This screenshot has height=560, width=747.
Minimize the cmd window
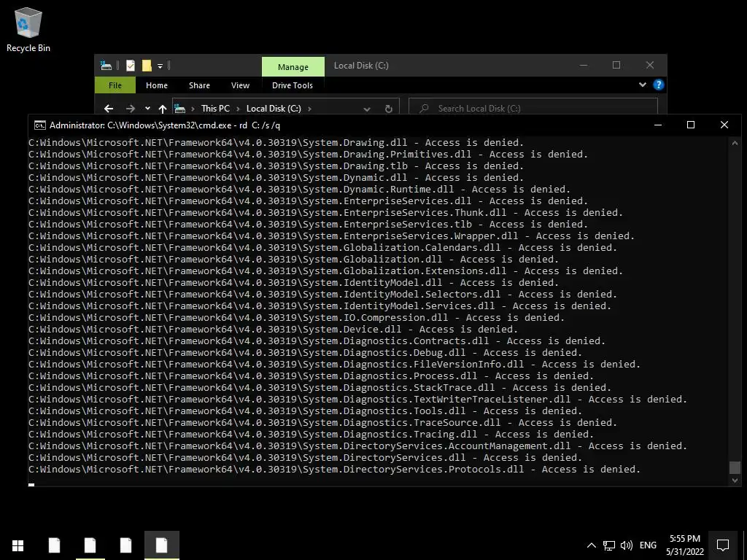coord(658,125)
